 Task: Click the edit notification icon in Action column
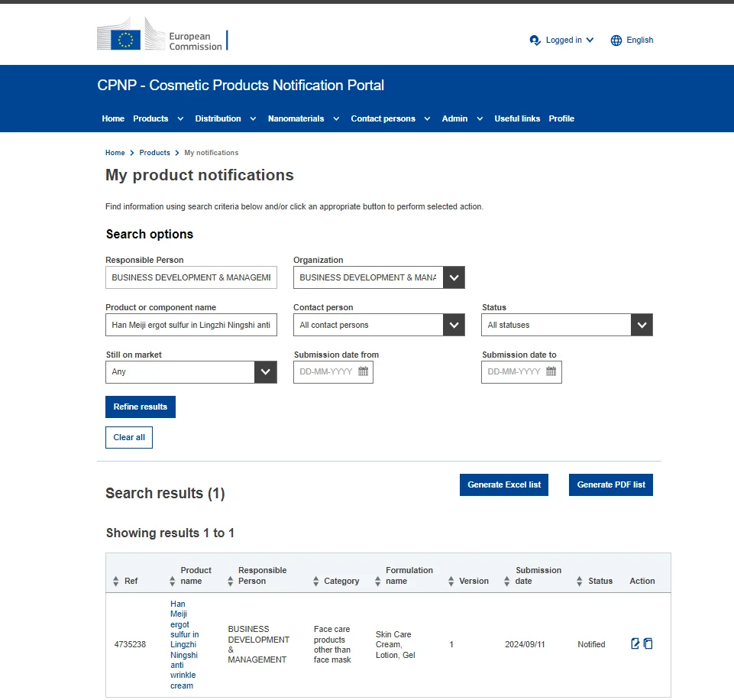[x=635, y=643]
